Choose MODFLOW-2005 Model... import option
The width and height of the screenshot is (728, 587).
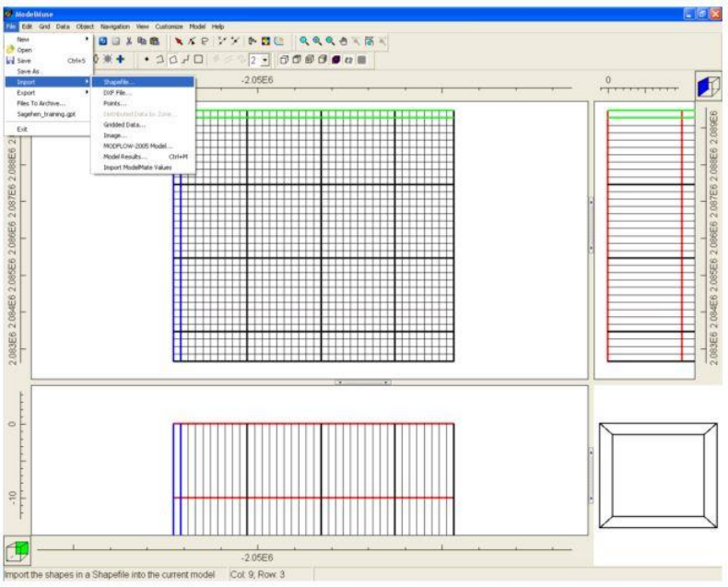point(143,146)
